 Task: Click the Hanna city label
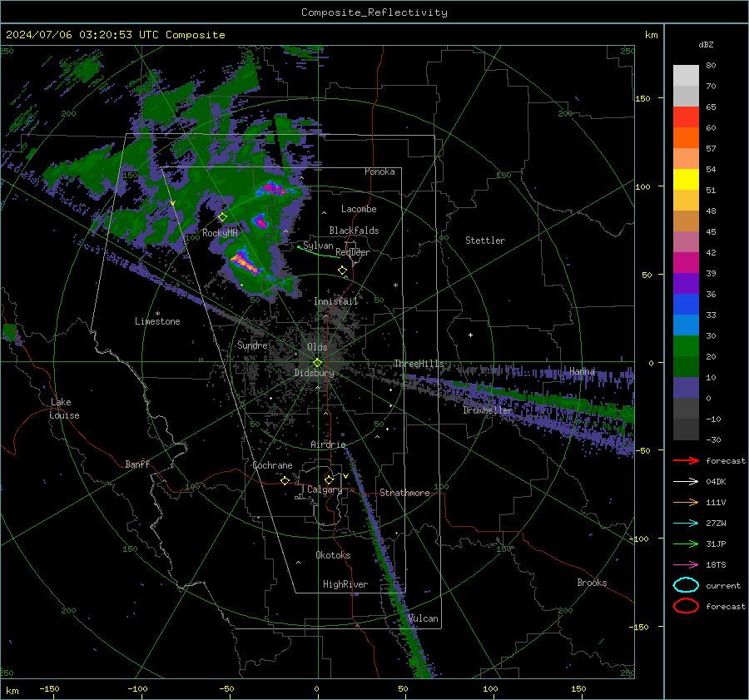[x=582, y=370]
